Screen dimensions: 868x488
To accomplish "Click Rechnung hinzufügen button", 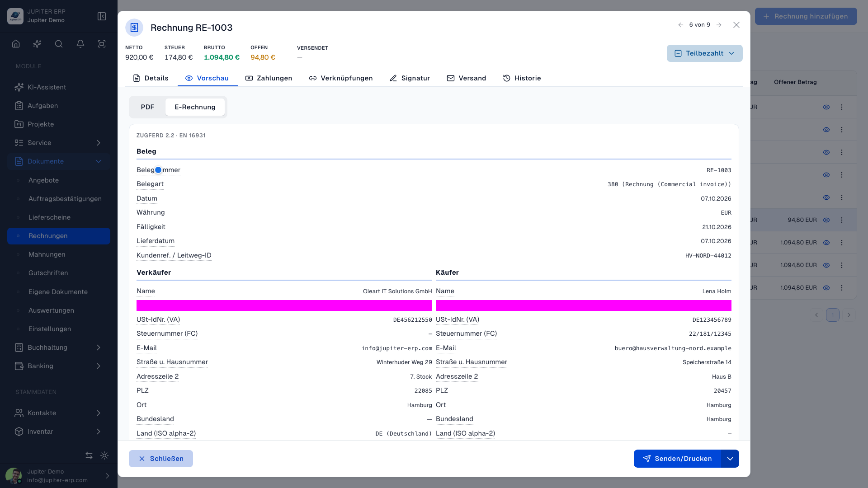I will pyautogui.click(x=806, y=16).
